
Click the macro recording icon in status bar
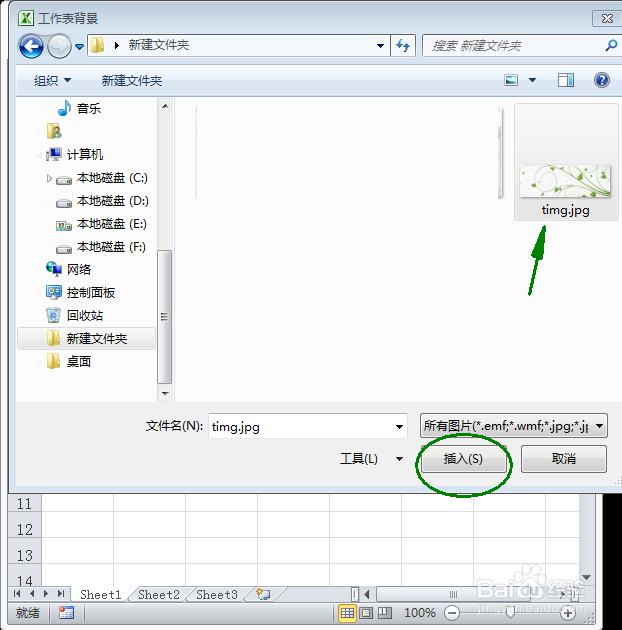click(x=66, y=613)
